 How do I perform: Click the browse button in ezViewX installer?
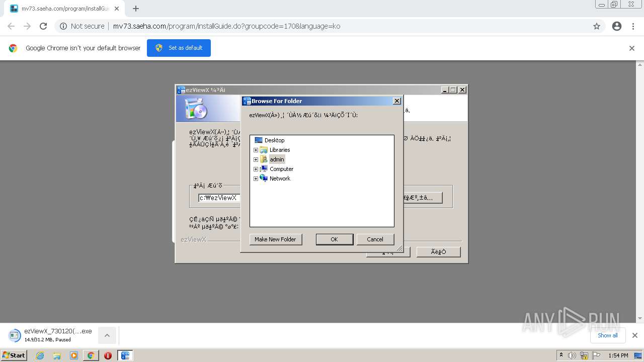point(422,198)
